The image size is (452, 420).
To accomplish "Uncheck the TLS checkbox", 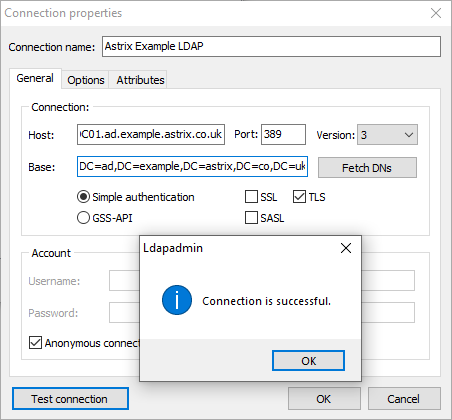I will pyautogui.click(x=299, y=197).
